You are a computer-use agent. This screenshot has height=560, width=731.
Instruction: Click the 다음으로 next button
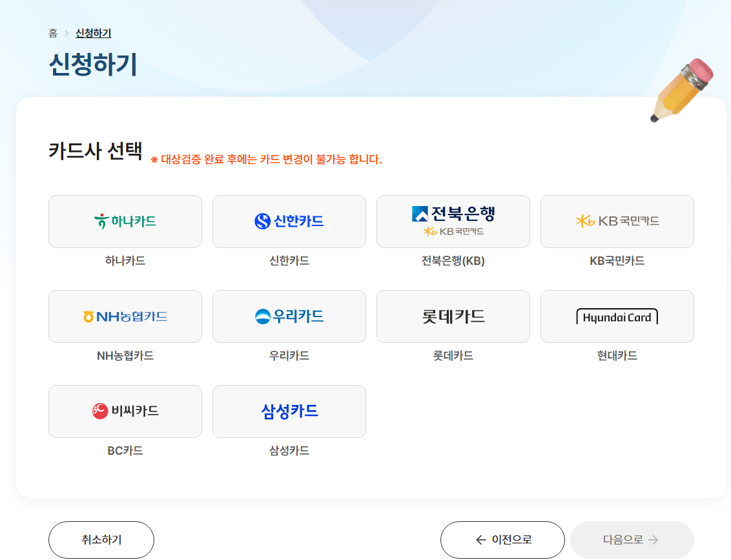tap(632, 539)
